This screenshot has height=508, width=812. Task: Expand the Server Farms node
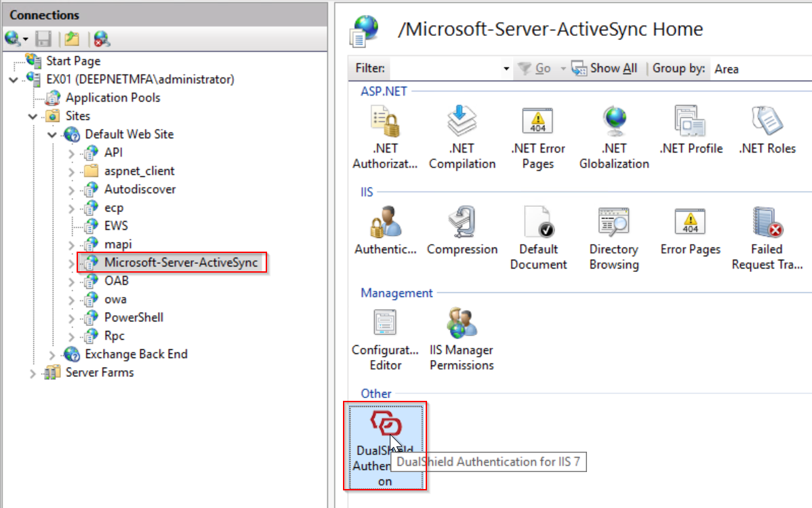click(x=33, y=372)
